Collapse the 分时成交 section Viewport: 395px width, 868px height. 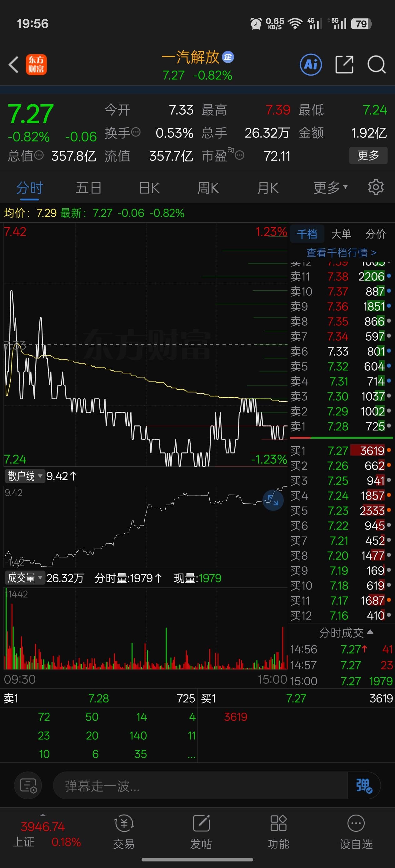click(x=346, y=633)
